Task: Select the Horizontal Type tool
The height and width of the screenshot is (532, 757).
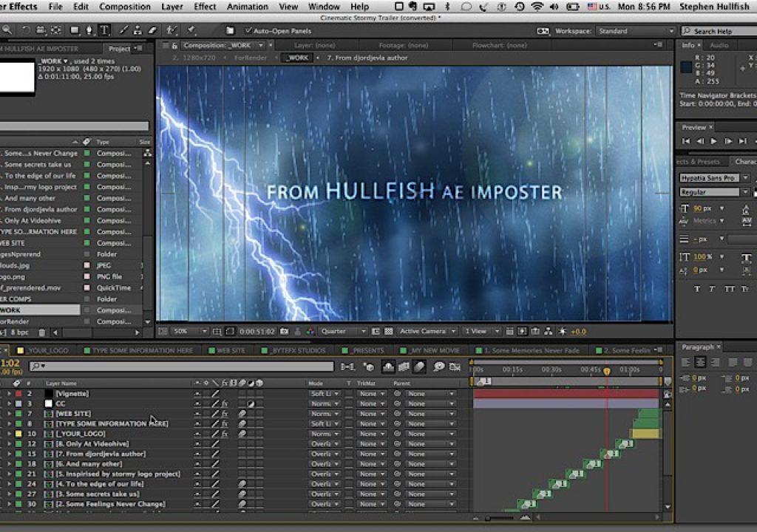Action: [x=104, y=30]
